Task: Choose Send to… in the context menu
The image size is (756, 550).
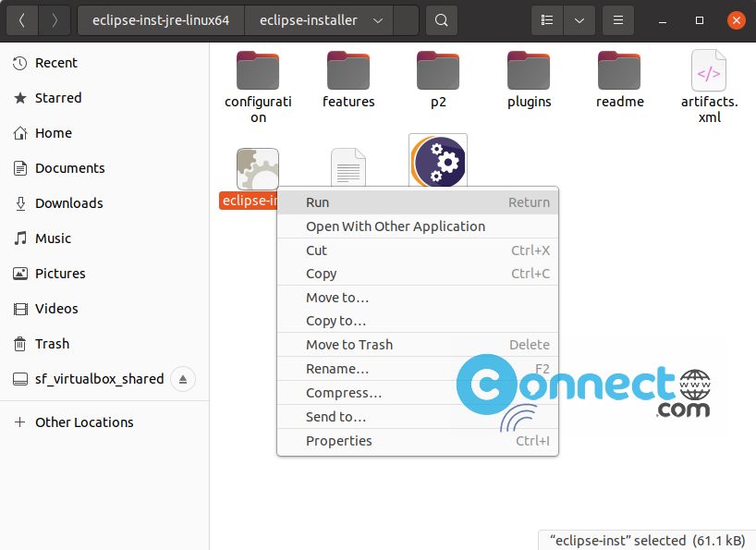Action: [x=418, y=417]
